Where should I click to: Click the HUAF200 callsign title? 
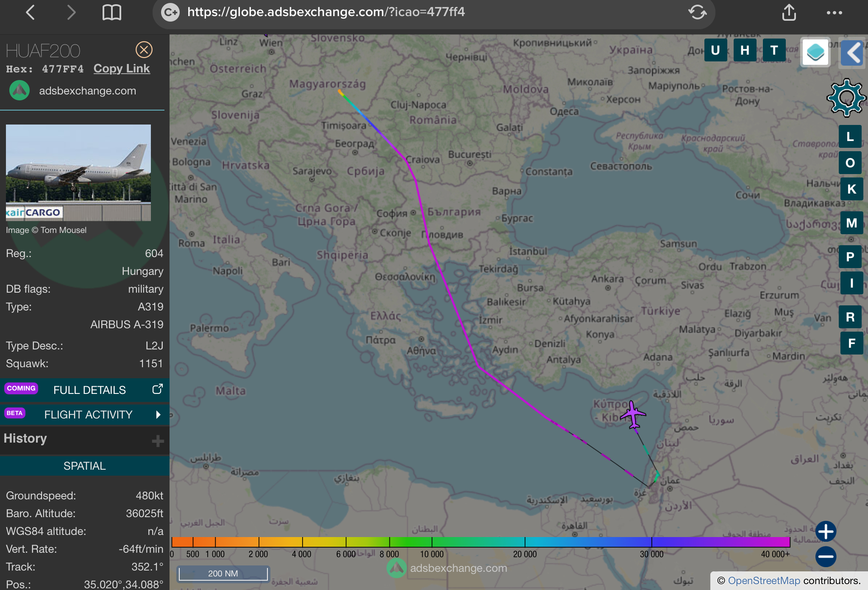pos(43,51)
